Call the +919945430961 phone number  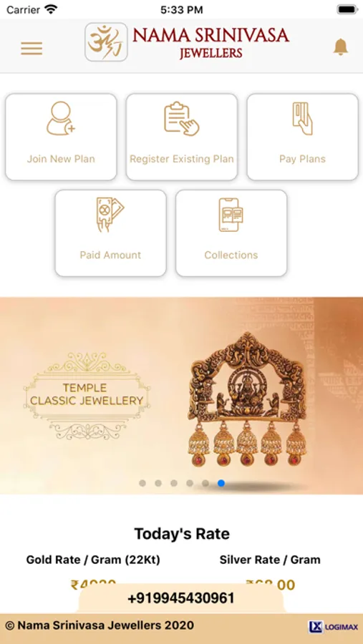click(x=181, y=598)
